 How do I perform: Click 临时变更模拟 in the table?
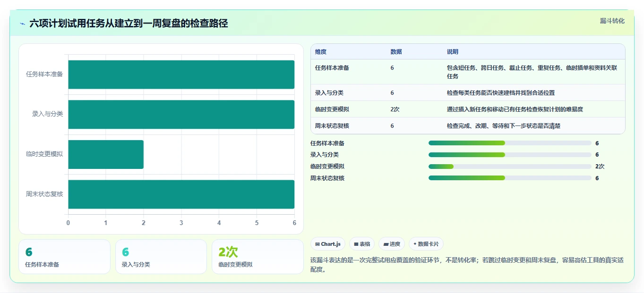[332, 109]
